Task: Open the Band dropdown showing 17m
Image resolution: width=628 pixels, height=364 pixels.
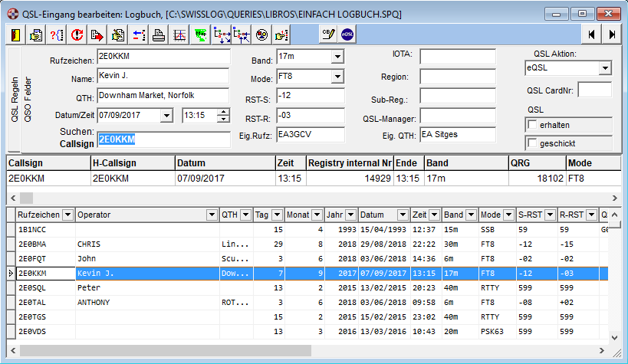Action: click(337, 57)
